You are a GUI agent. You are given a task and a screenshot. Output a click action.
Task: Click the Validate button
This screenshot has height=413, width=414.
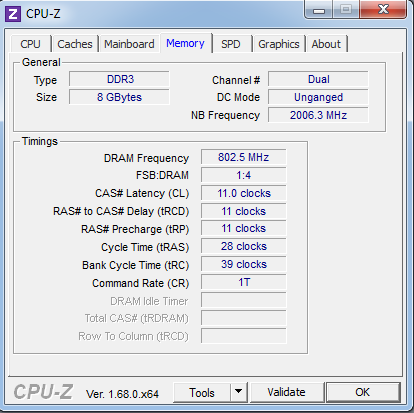pyautogui.click(x=286, y=392)
